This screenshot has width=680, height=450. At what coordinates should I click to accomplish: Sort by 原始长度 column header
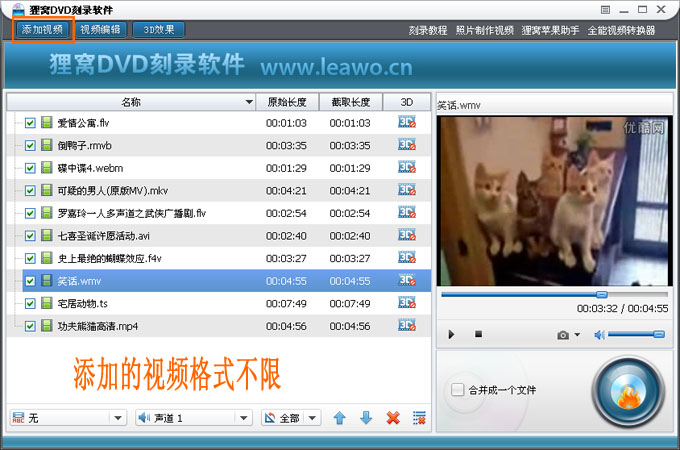click(287, 102)
